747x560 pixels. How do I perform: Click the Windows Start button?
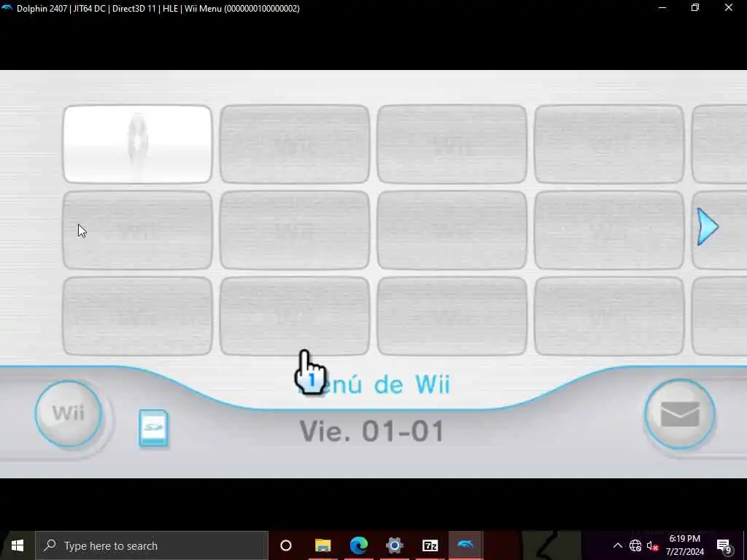point(18,545)
